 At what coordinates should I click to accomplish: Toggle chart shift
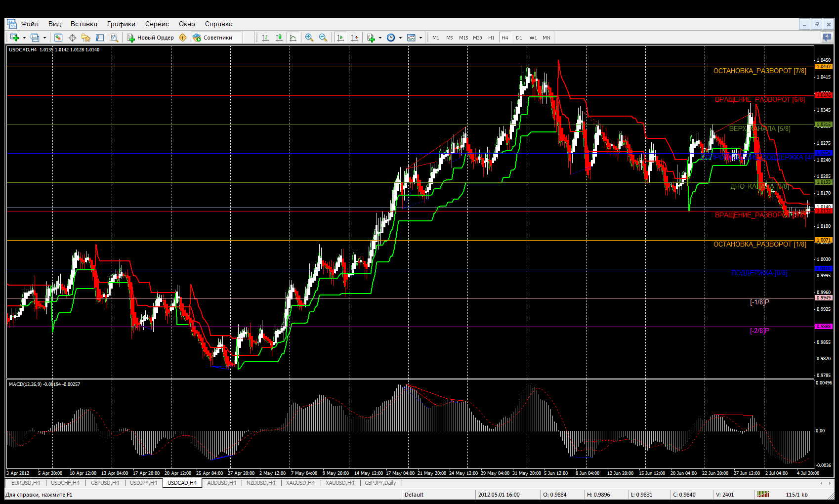[x=354, y=38]
